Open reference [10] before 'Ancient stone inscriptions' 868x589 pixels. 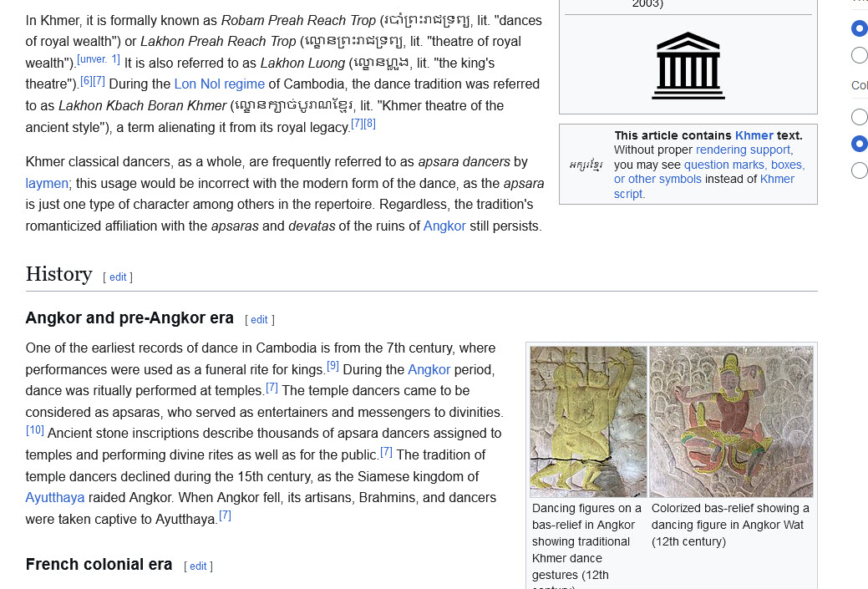(x=35, y=430)
